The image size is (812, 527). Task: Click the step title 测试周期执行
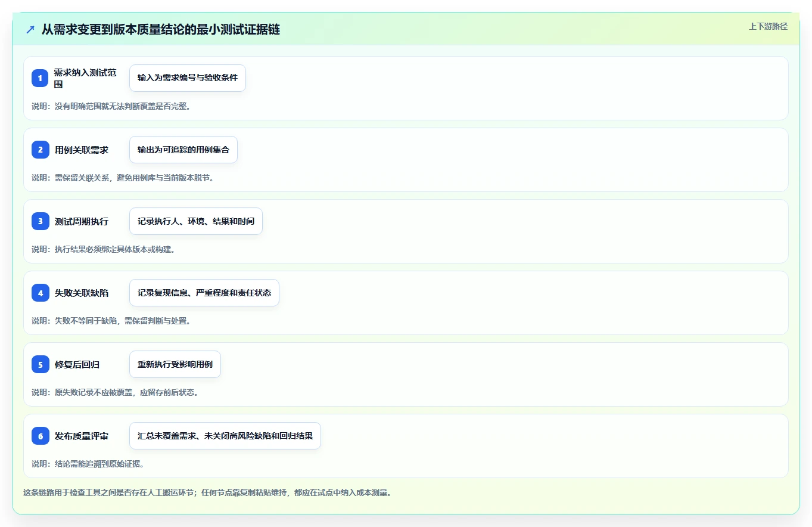pos(82,222)
